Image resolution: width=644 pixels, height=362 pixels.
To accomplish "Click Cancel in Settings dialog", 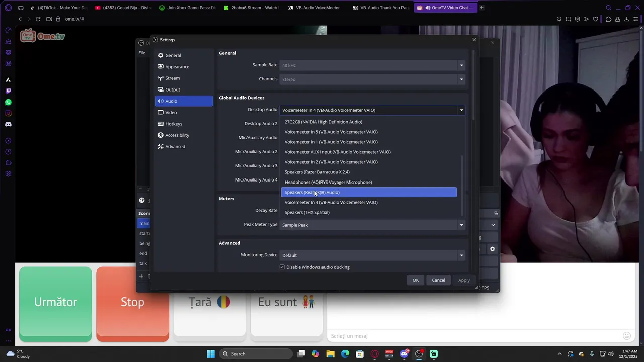I will tap(438, 280).
